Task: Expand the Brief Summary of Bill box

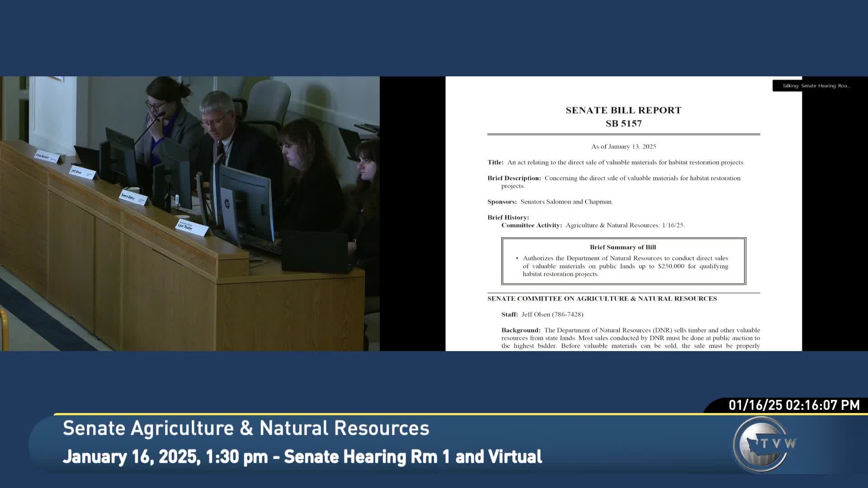Action: click(623, 260)
